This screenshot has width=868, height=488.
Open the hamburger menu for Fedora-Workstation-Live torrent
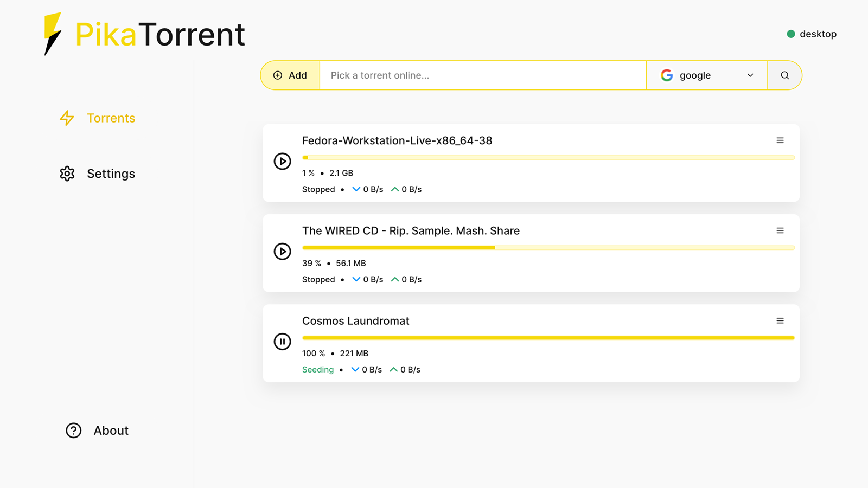(x=780, y=140)
